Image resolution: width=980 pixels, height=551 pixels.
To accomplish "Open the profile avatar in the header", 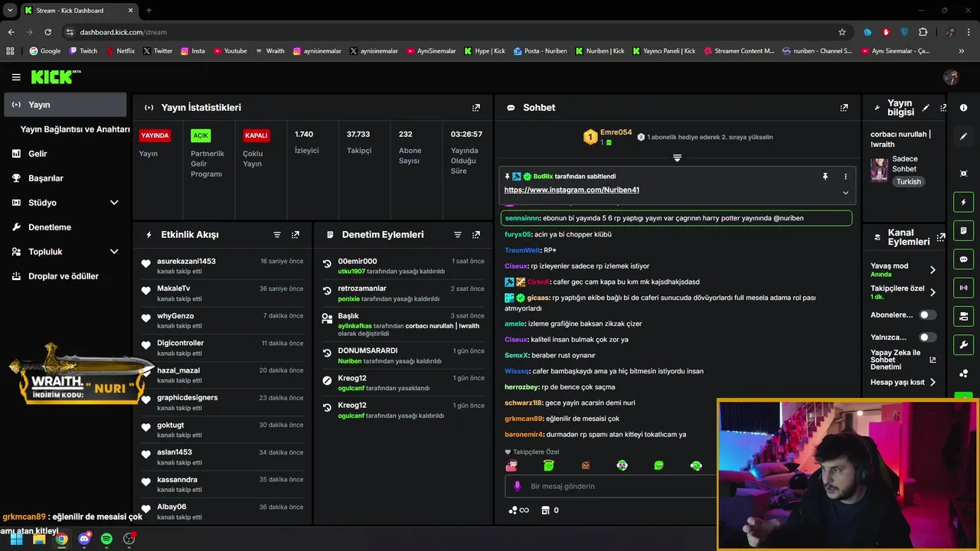I will click(x=952, y=77).
